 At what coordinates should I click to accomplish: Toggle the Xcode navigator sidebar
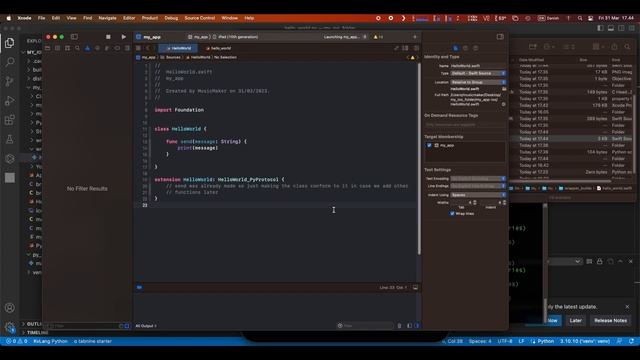coord(74,37)
